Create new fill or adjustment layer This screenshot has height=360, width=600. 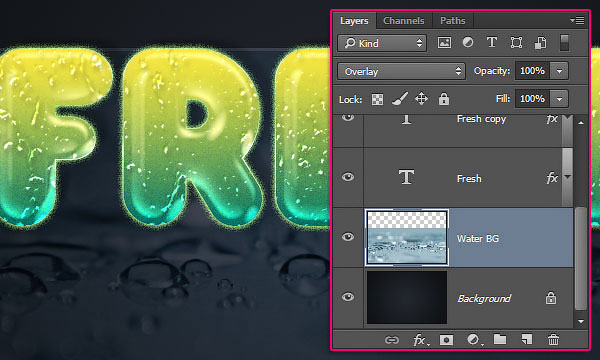click(474, 340)
